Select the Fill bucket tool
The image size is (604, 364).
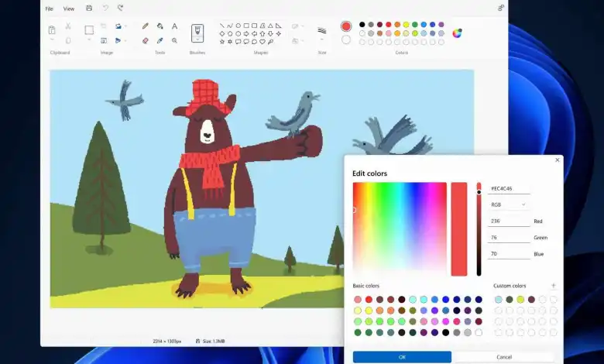160,26
